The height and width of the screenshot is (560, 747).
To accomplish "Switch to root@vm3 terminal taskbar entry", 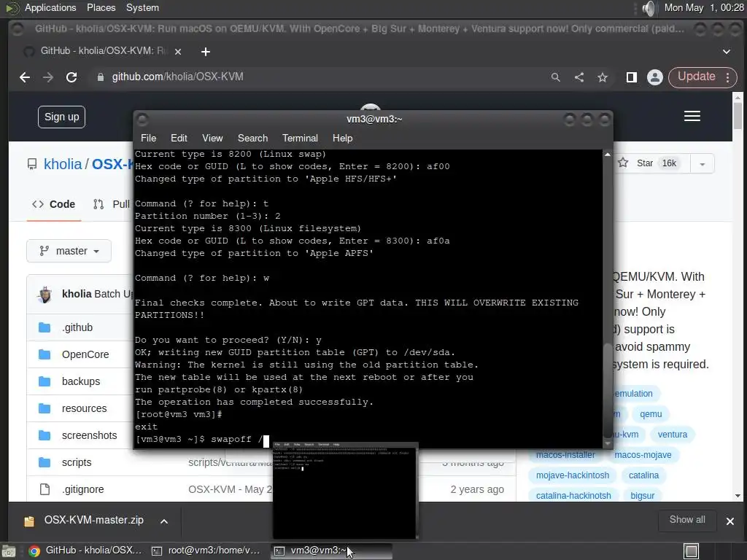I will pyautogui.click(x=206, y=551).
